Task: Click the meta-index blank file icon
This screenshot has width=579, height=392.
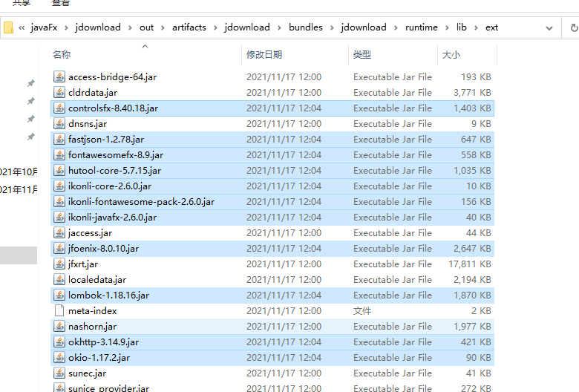Action: point(59,311)
